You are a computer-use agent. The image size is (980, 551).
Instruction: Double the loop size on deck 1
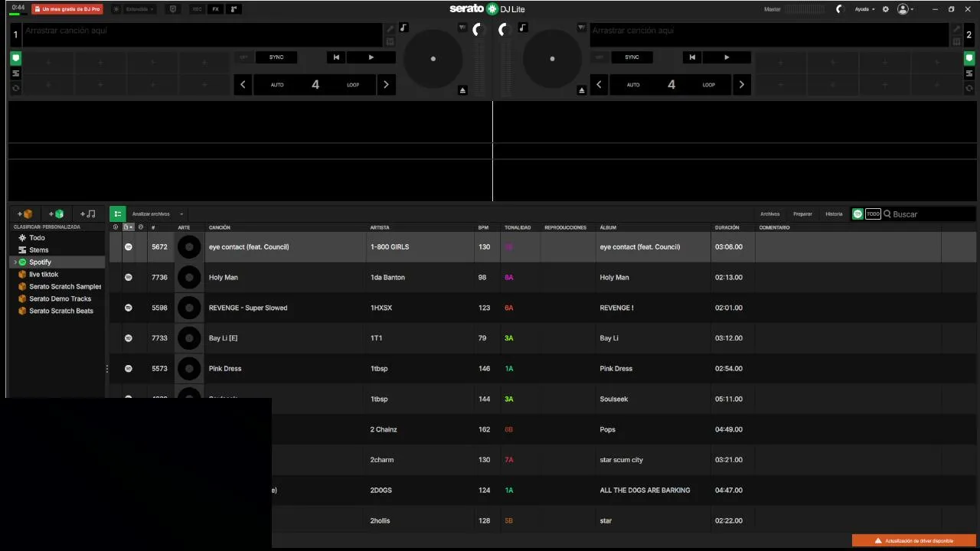point(386,84)
